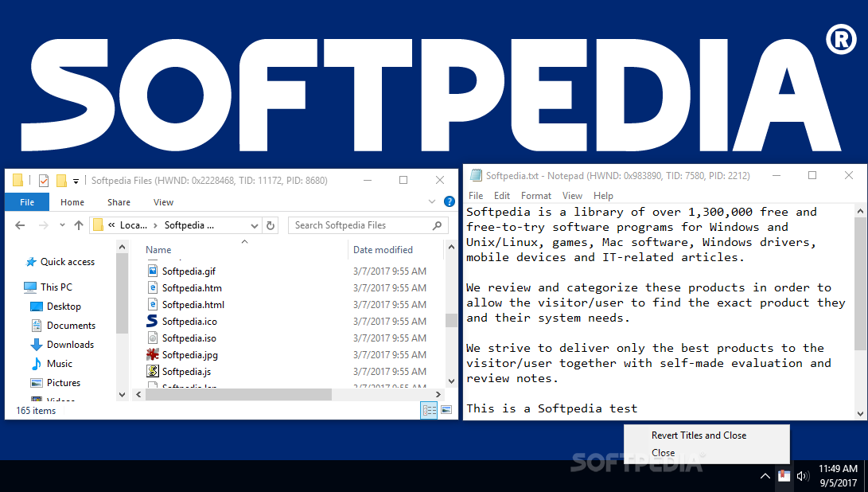Show hidden tray icons chevron
Screen dimensions: 868x492
[765, 476]
